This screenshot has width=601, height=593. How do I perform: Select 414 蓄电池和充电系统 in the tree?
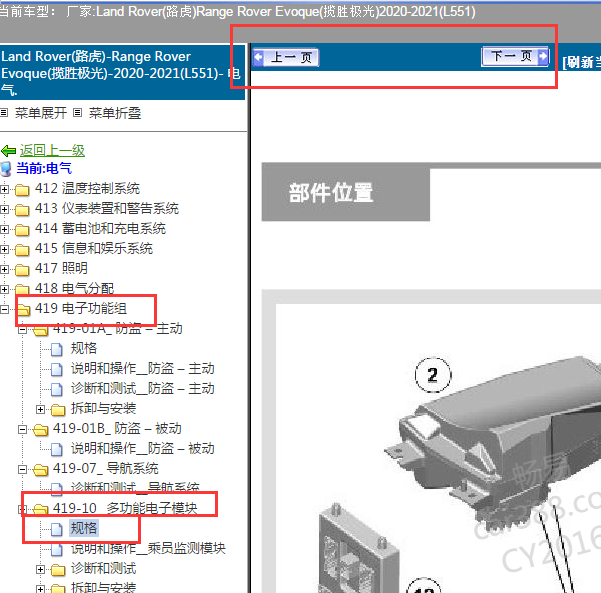pos(100,228)
